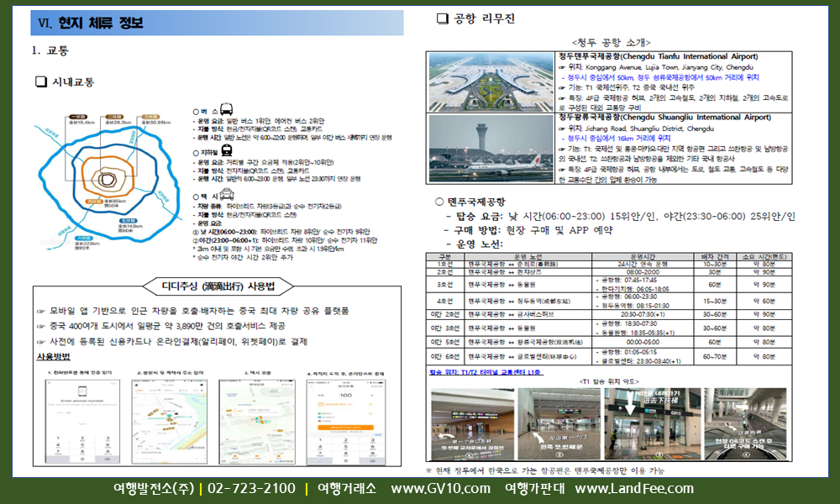Viewport: 840px width, 504px height.
Task: Select DiDi step 2 address entry screenshot
Action: (170, 421)
